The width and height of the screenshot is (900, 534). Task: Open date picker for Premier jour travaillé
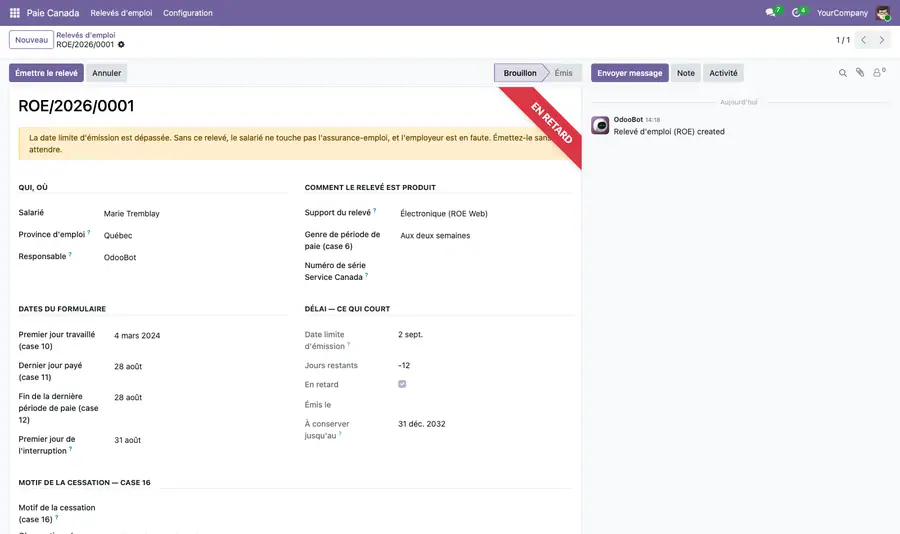pyautogui.click(x=199, y=335)
